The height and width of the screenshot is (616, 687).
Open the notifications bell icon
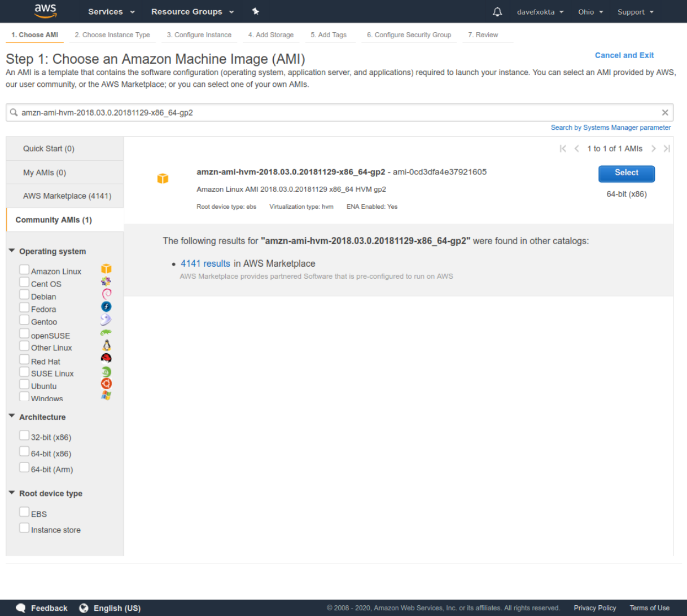(497, 12)
